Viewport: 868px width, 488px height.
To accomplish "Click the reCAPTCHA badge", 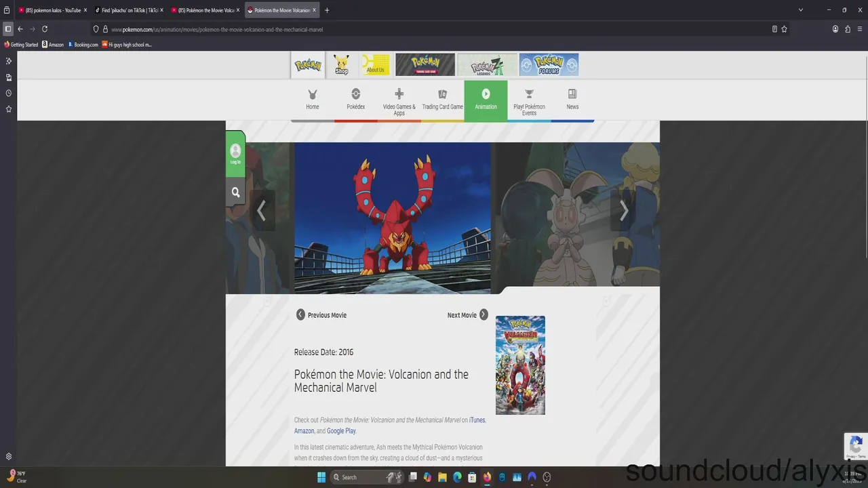I will [x=855, y=447].
